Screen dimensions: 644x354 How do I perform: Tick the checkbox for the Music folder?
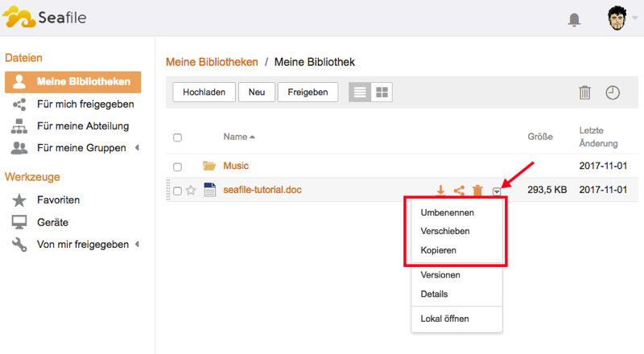(177, 167)
